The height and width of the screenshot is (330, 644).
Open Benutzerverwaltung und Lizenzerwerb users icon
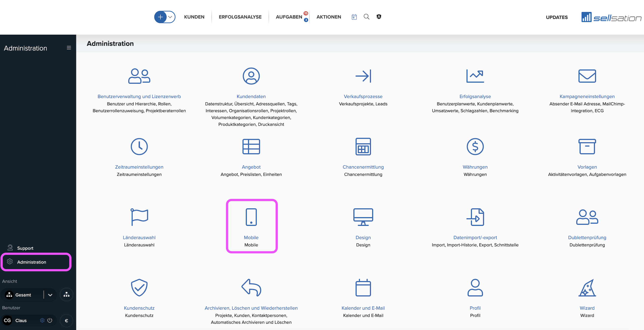point(139,76)
